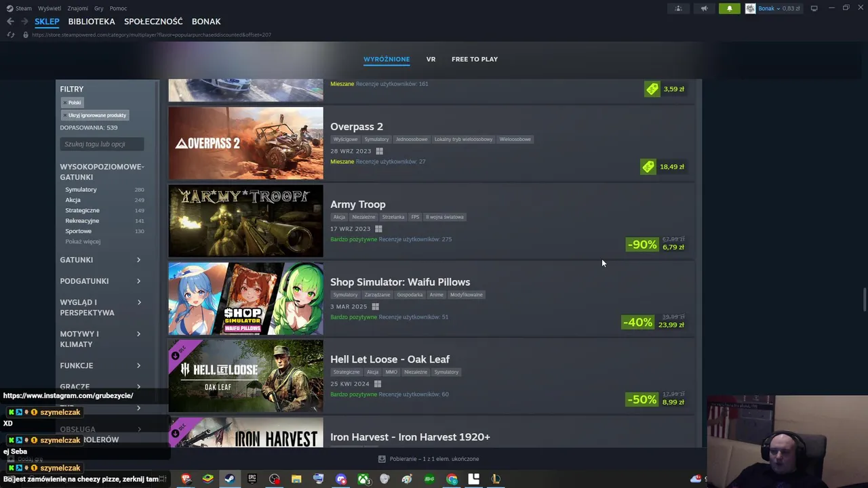The image size is (868, 488).
Task: Open the Xbox app from the taskbar
Action: (x=363, y=479)
